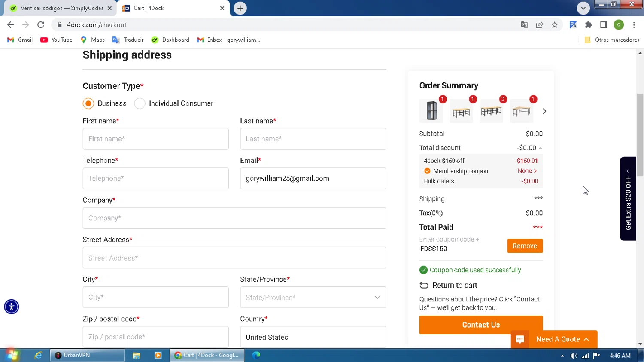Open the media player taskbar icon
This screenshot has height=362, width=644.
pos(158,355)
